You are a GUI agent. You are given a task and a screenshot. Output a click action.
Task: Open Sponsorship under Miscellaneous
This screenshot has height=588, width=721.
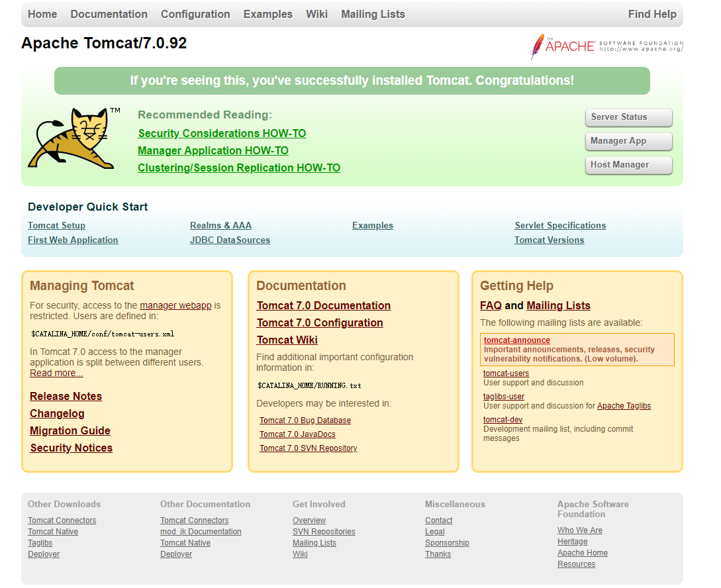pyautogui.click(x=447, y=543)
